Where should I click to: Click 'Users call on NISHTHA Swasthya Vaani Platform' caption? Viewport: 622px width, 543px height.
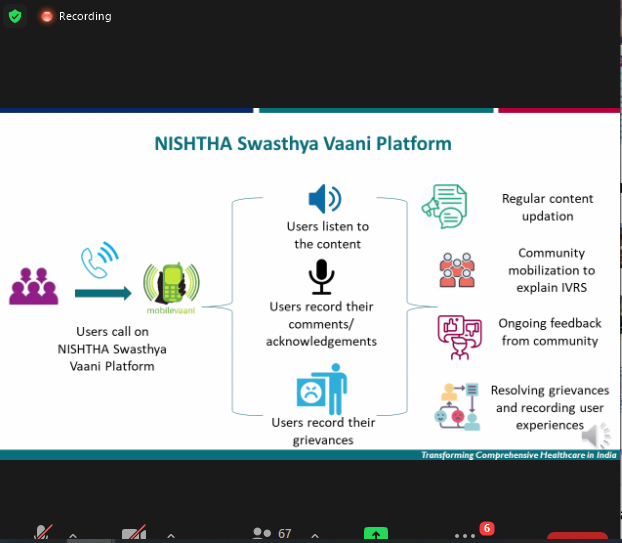coord(112,349)
